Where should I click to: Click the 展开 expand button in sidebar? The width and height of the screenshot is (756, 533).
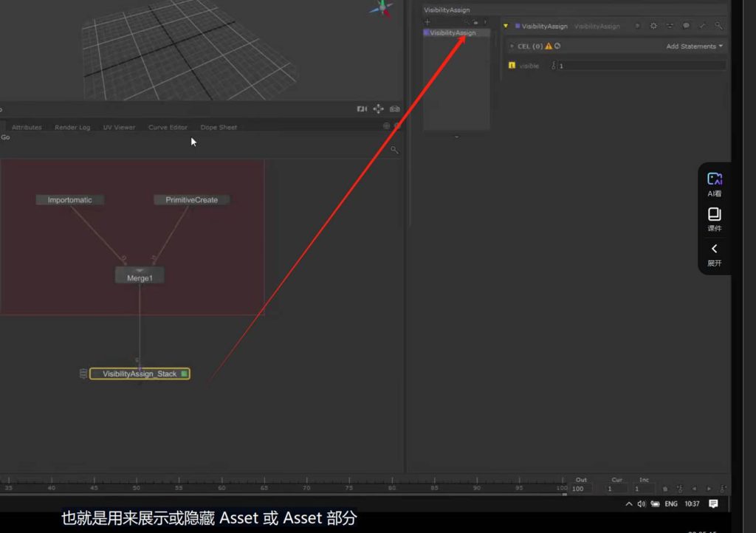[714, 254]
